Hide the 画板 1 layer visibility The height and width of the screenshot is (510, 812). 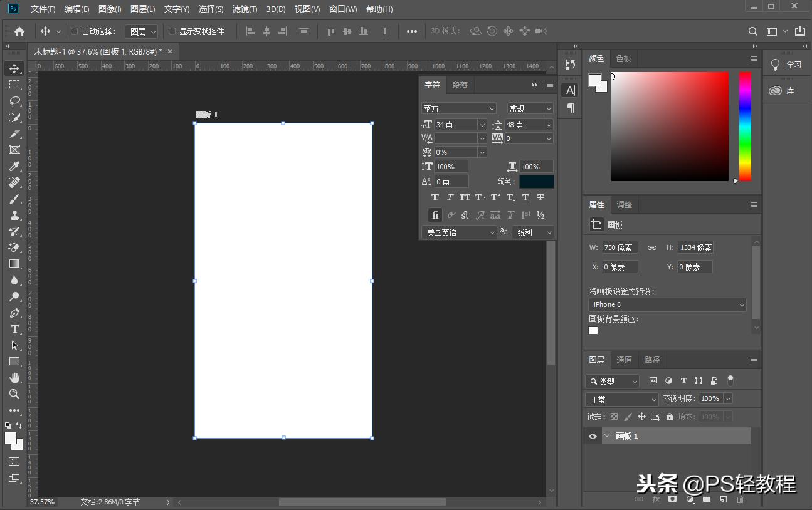593,436
